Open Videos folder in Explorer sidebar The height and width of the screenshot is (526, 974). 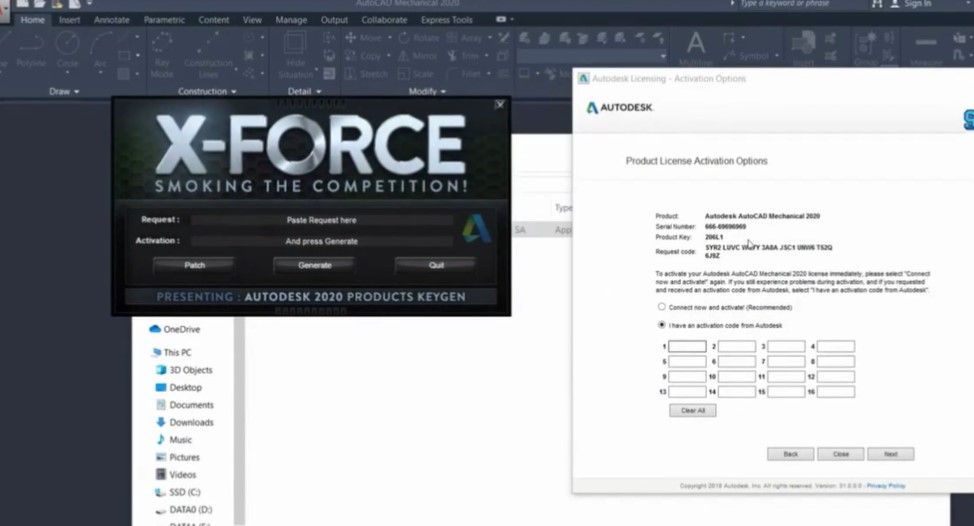[176, 474]
